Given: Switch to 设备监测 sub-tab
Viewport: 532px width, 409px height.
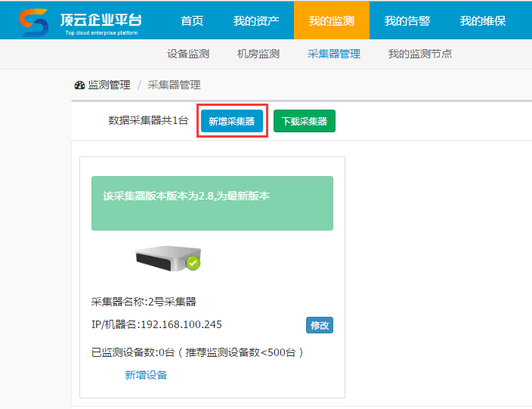Looking at the screenshot, I should click(x=188, y=54).
